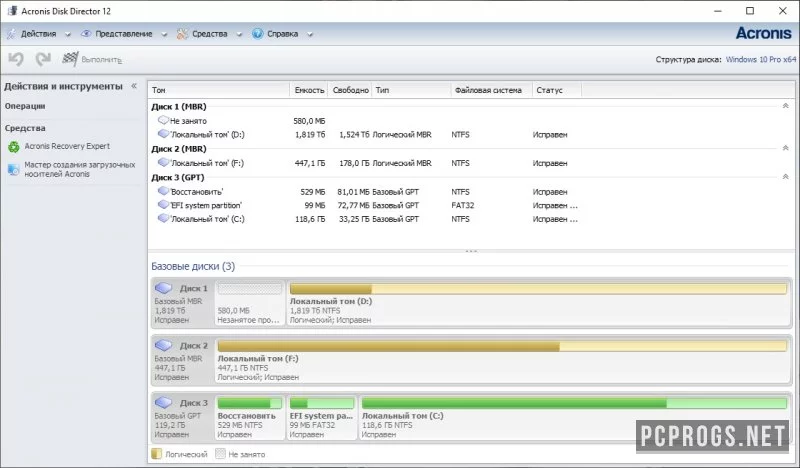Viewport: 800px width, 468px height.
Task: Click the Операции section heading
Action: point(25,106)
